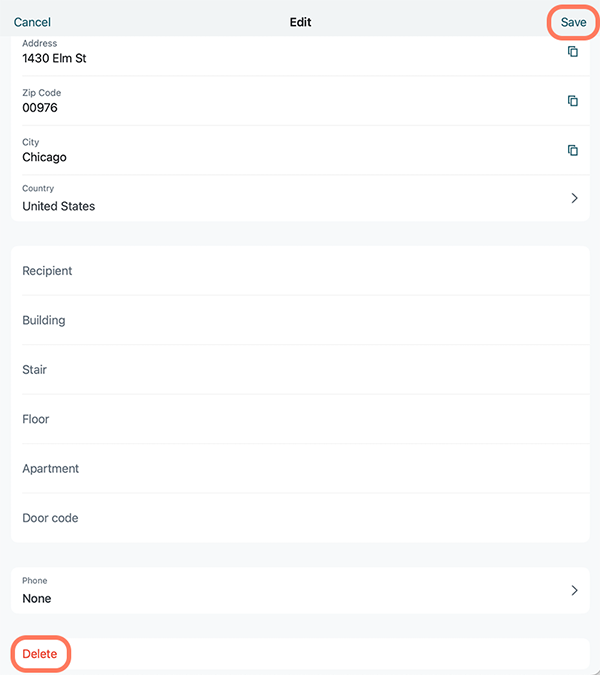Select the Apartment input field
This screenshot has height=675, width=600.
click(300, 469)
